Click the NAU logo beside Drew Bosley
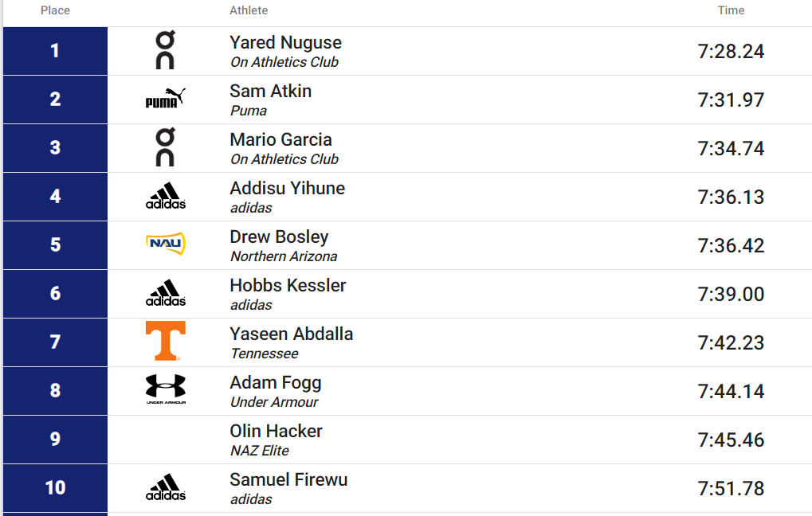Image resolution: width=812 pixels, height=516 pixels. point(165,244)
